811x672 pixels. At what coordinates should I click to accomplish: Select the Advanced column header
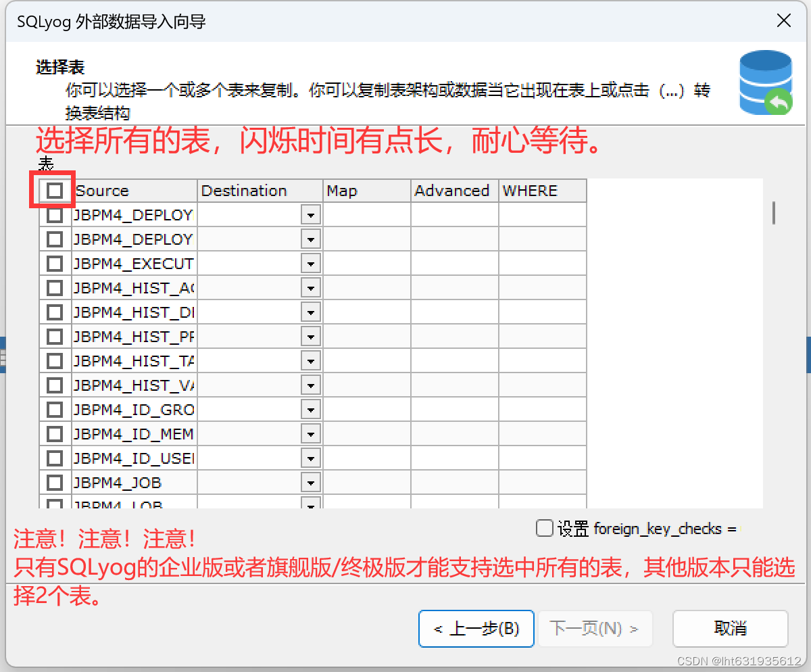coord(453,191)
